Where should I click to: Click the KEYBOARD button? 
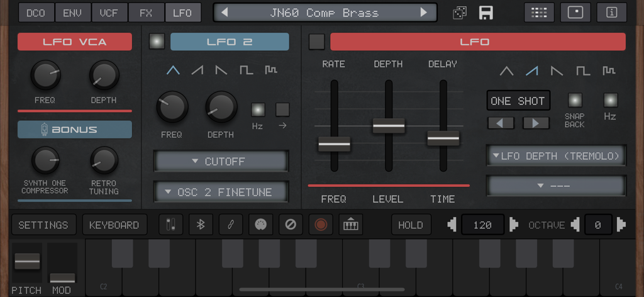(x=114, y=225)
